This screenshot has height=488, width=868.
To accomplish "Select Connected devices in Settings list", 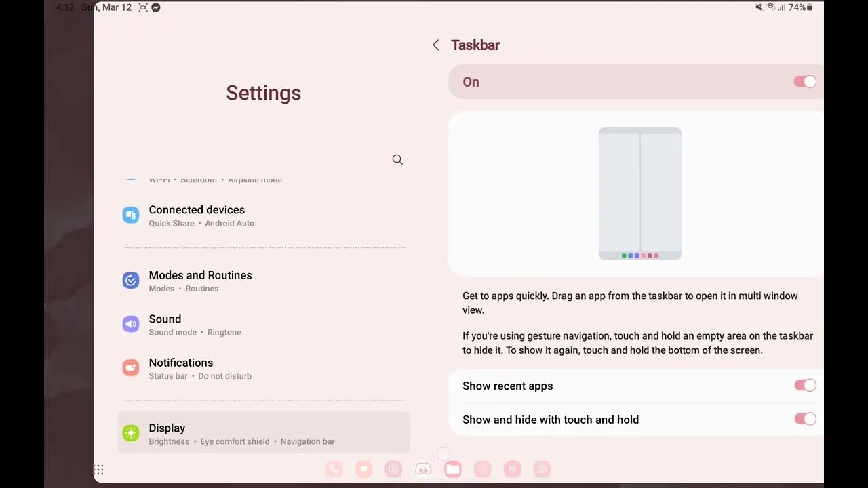I will pyautogui.click(x=264, y=216).
